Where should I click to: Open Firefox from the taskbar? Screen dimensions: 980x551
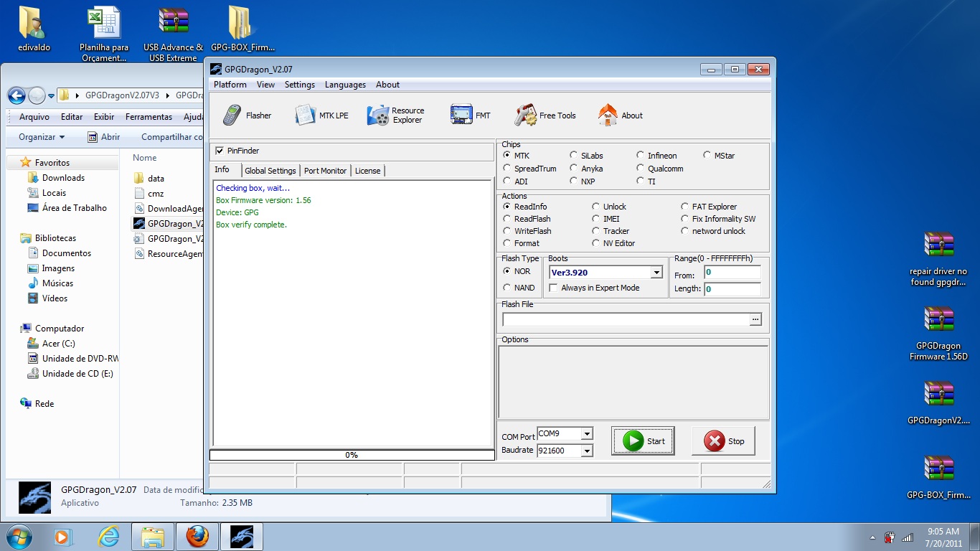point(197,537)
